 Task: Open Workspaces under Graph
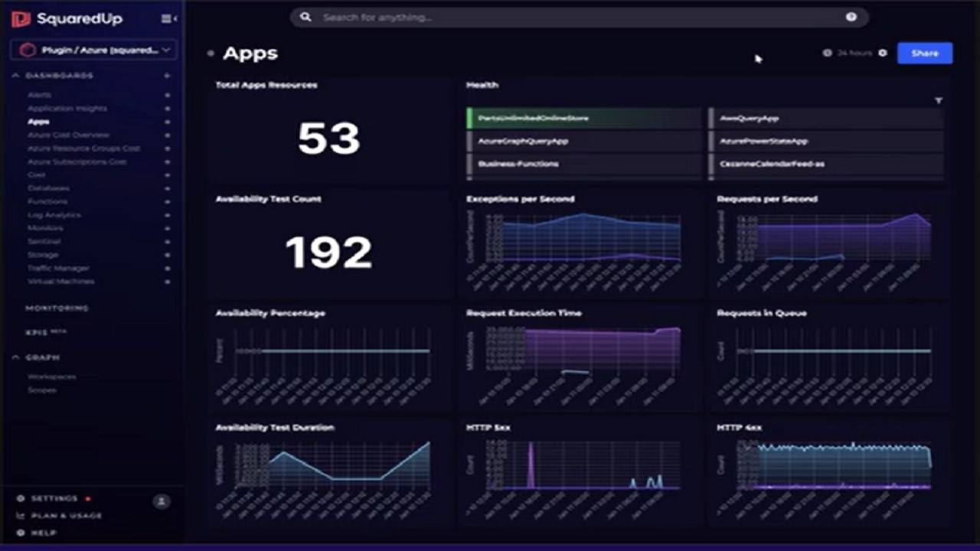(51, 377)
